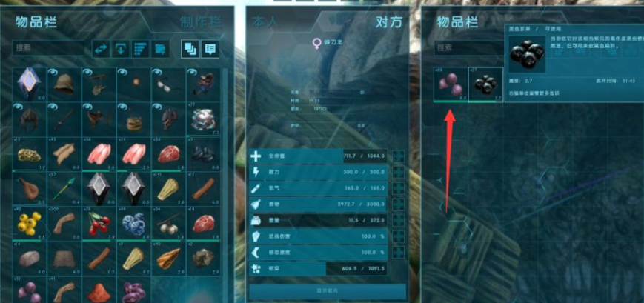Toggle the stacked squares folder view icon
644x303 pixels.
click(190, 49)
